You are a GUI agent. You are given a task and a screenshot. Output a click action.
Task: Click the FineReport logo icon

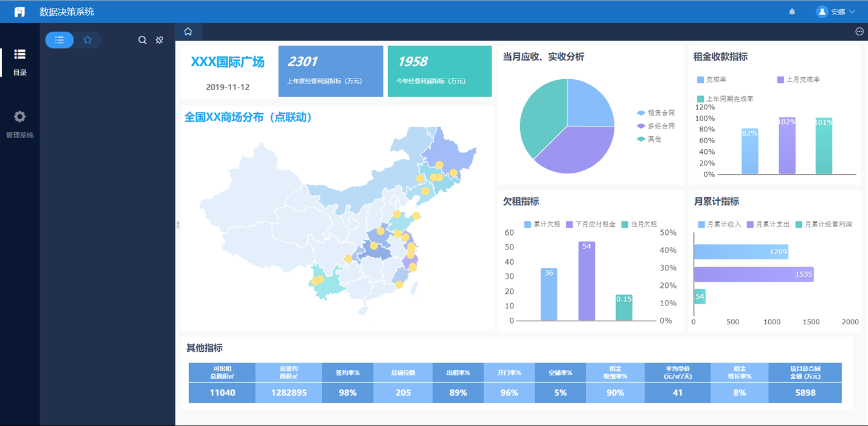19,12
